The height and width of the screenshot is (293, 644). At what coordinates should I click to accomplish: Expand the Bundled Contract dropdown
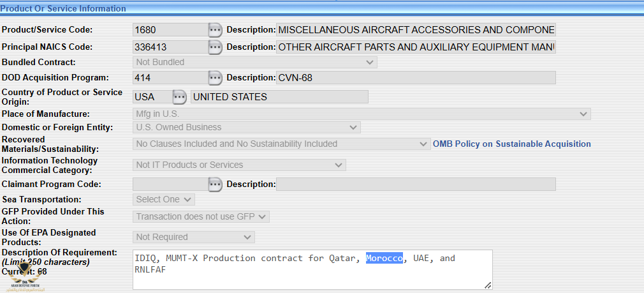click(x=254, y=63)
